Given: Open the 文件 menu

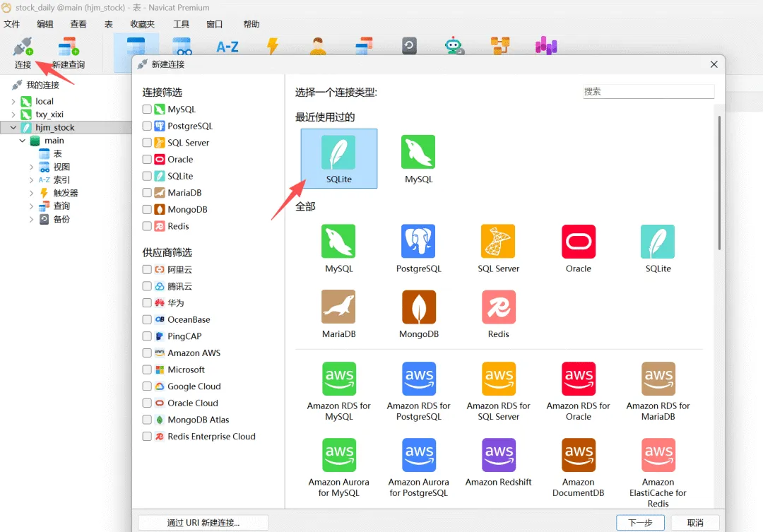Looking at the screenshot, I should 12,24.
